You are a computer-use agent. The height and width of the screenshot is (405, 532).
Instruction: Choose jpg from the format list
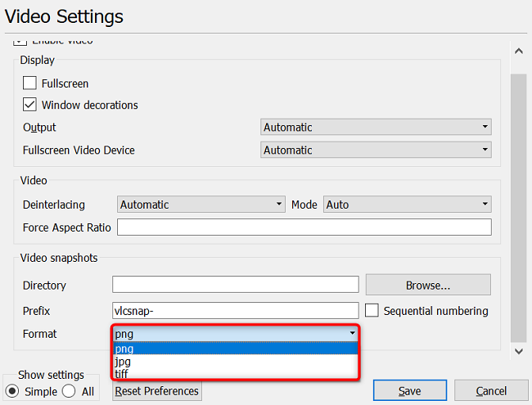(235, 361)
